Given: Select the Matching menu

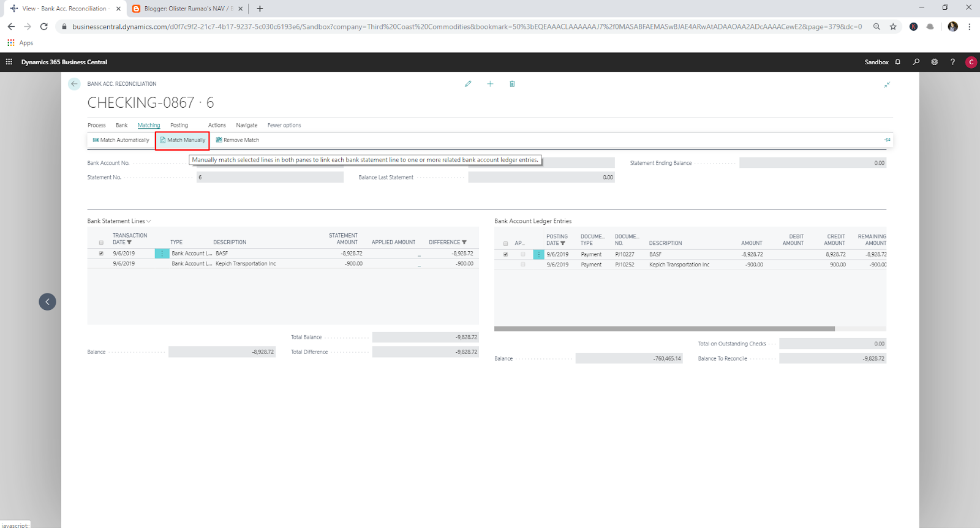Looking at the screenshot, I should [149, 125].
